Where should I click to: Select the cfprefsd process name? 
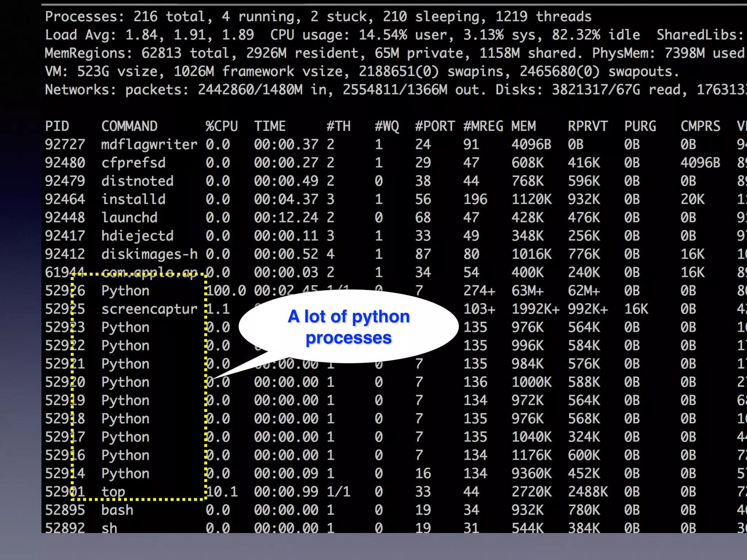pos(133,163)
